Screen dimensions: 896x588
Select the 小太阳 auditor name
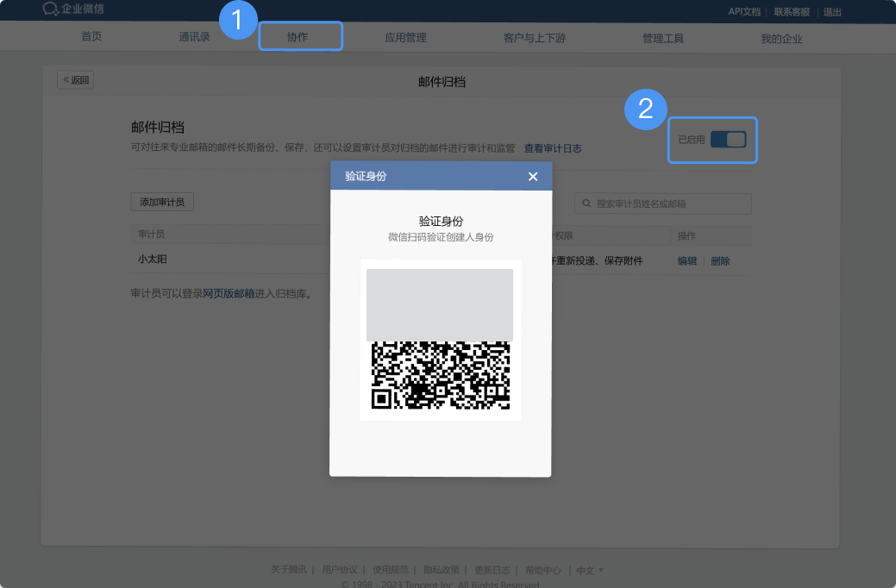pos(152,259)
